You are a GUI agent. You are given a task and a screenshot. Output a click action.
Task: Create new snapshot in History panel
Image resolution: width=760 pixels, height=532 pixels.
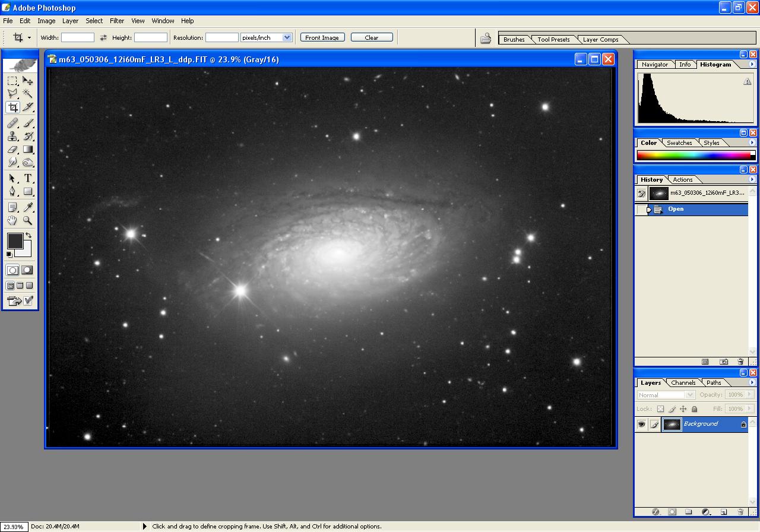coord(724,362)
